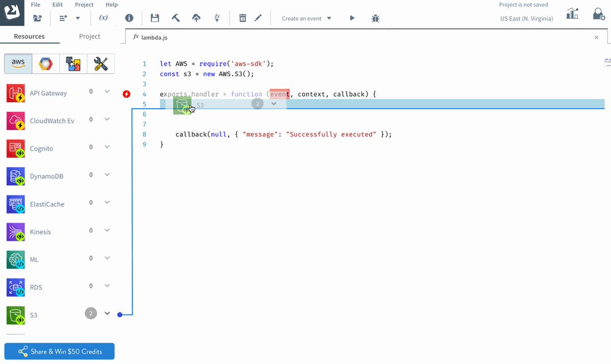
Task: Close the lambda.js tab
Action: click(x=597, y=38)
